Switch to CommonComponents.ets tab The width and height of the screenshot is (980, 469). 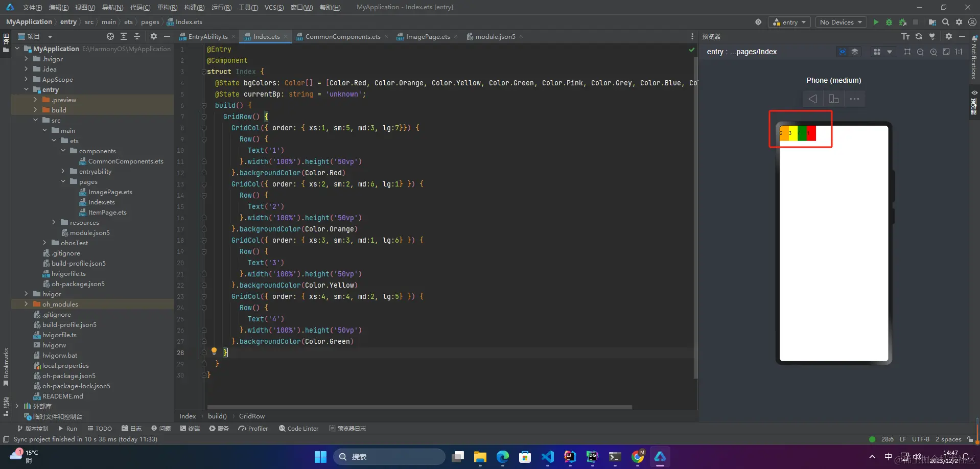point(342,36)
